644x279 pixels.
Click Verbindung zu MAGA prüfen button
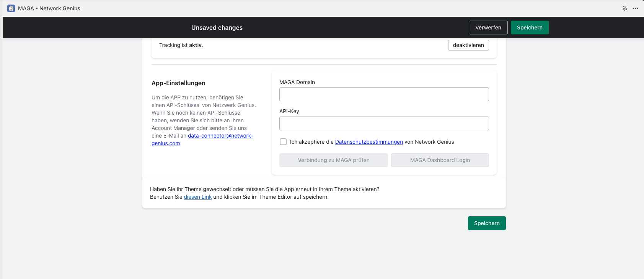pyautogui.click(x=334, y=160)
